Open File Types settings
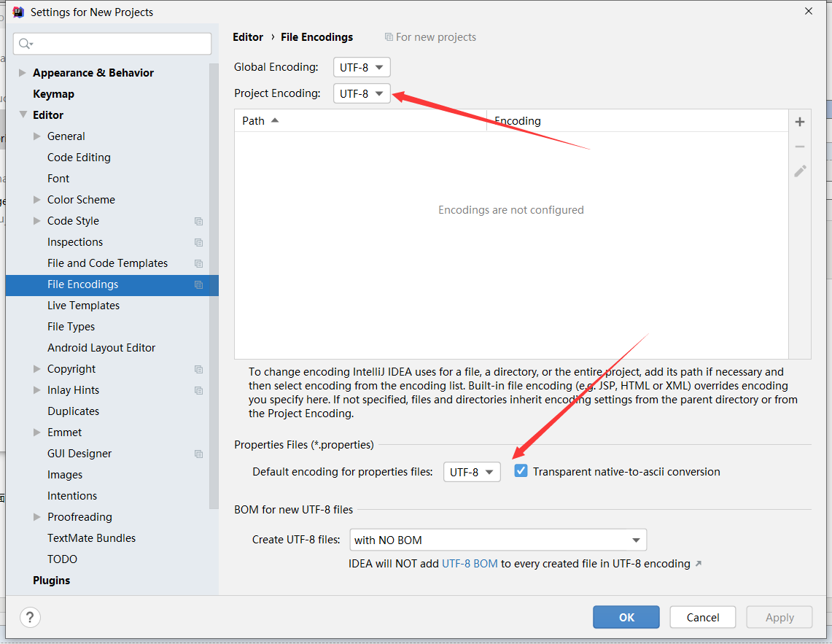Screen dimensions: 832x644 pos(71,327)
